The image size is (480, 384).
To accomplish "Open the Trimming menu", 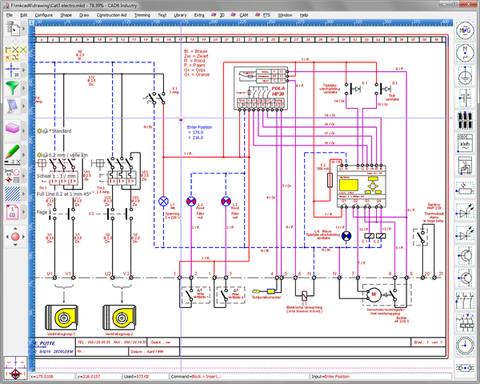I will [142, 15].
